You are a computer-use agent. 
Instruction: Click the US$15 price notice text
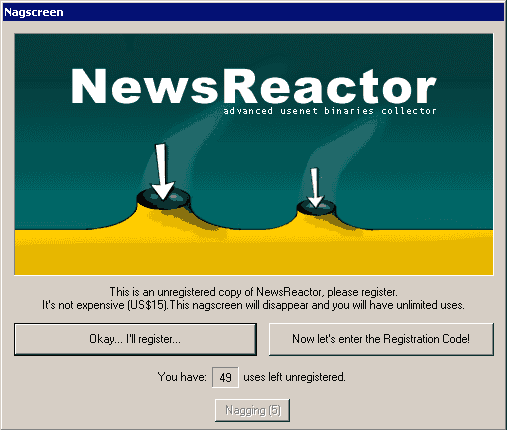253,305
